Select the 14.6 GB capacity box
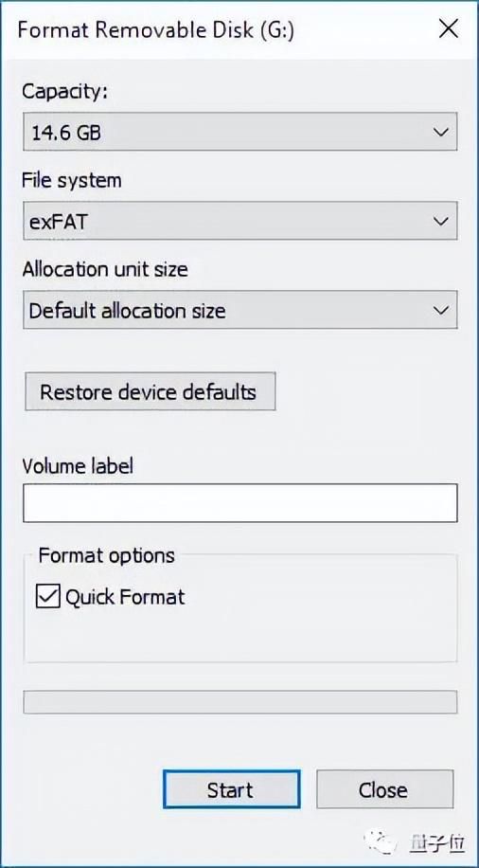Screen dimensions: 479x868 click(240, 132)
